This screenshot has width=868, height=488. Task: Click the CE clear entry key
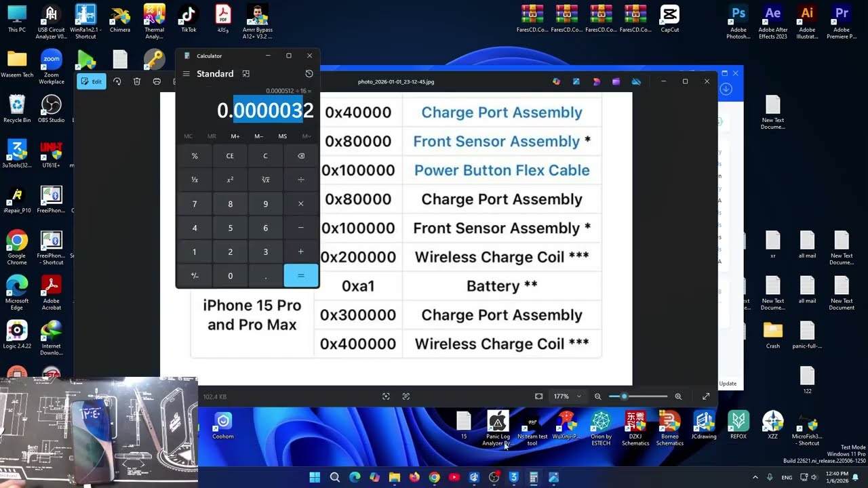click(230, 156)
